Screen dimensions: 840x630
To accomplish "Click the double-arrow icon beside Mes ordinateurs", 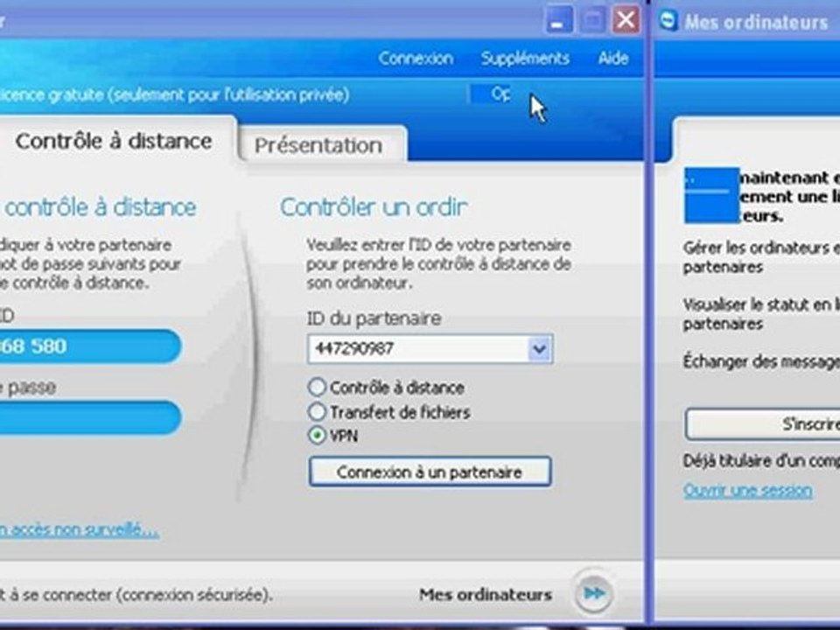I will pyautogui.click(x=593, y=593).
